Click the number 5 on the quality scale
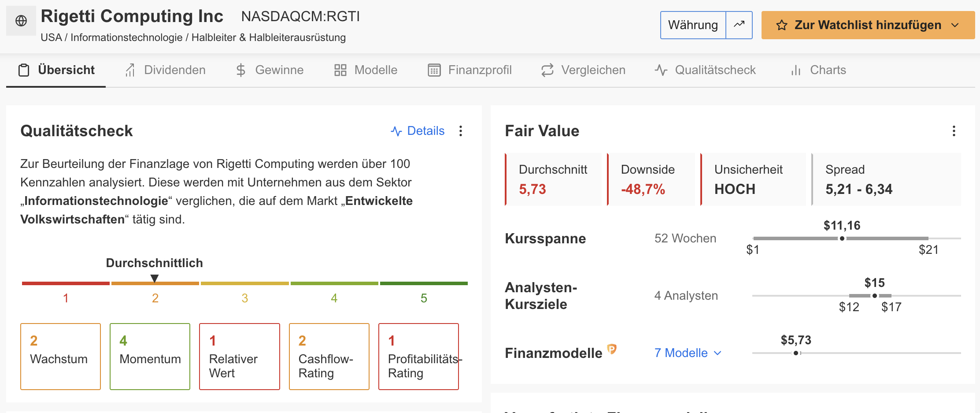The height and width of the screenshot is (413, 980). coord(424,298)
